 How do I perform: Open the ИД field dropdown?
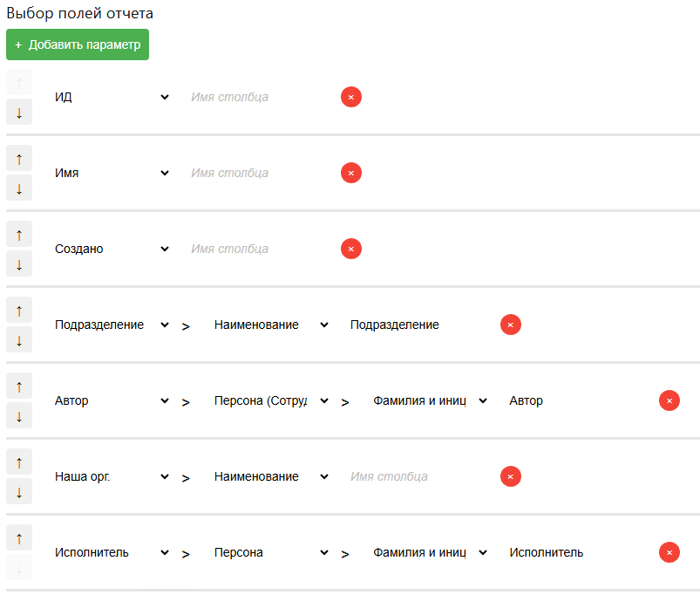[112, 97]
